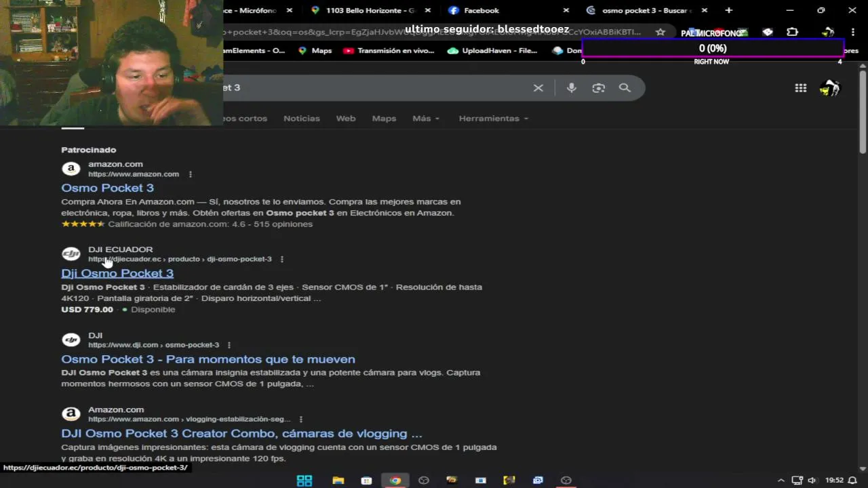Show hidden system tray icons
868x488 pixels.
(x=781, y=481)
